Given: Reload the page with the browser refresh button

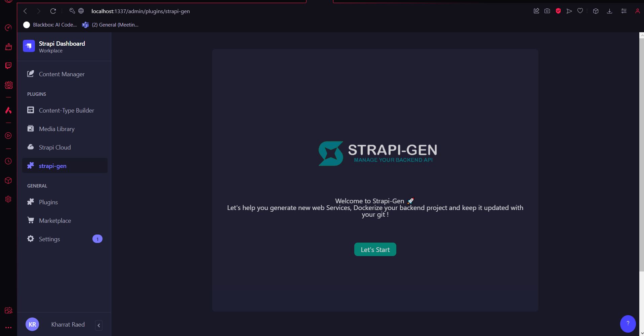Looking at the screenshot, I should (53, 11).
